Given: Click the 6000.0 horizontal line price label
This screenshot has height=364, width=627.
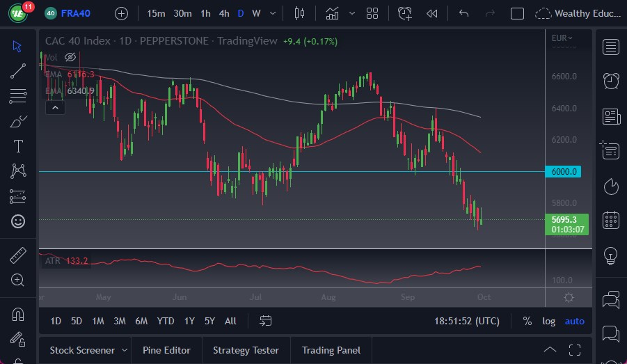Looking at the screenshot, I should coord(565,171).
